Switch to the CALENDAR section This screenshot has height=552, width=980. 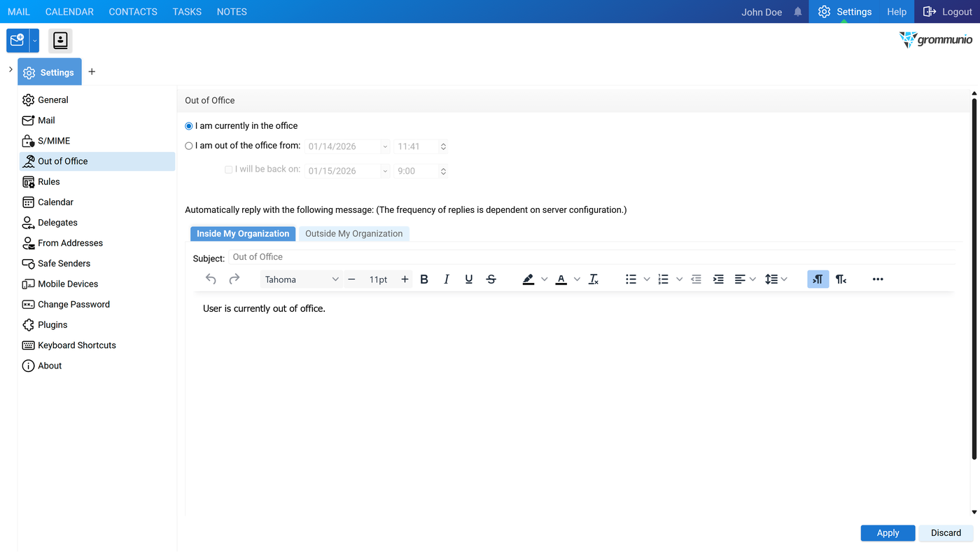click(x=69, y=12)
